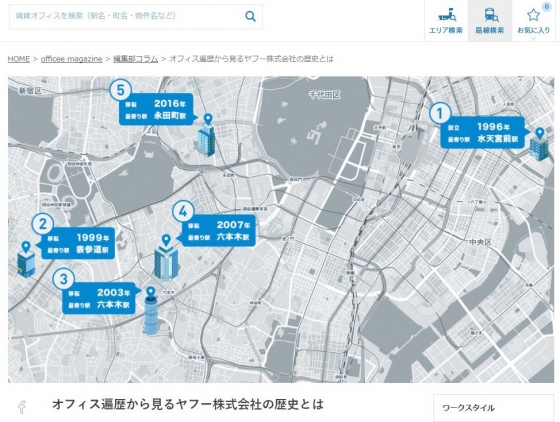
Task: Open the officee magazine breadcrumb link
Action: pos(71,59)
